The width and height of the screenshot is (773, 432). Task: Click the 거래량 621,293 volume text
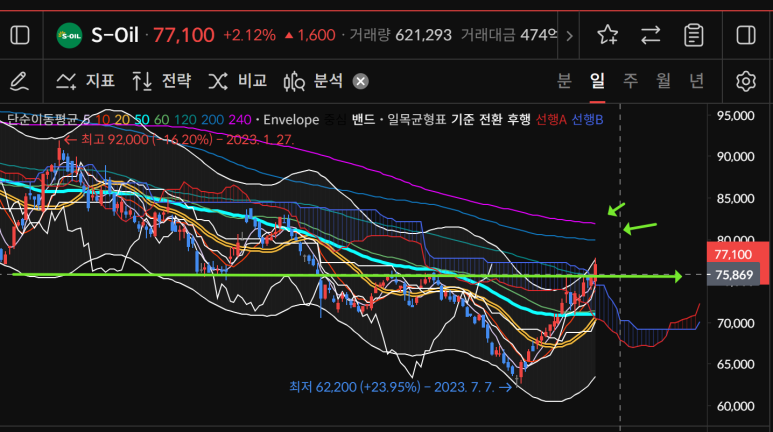pyautogui.click(x=400, y=36)
